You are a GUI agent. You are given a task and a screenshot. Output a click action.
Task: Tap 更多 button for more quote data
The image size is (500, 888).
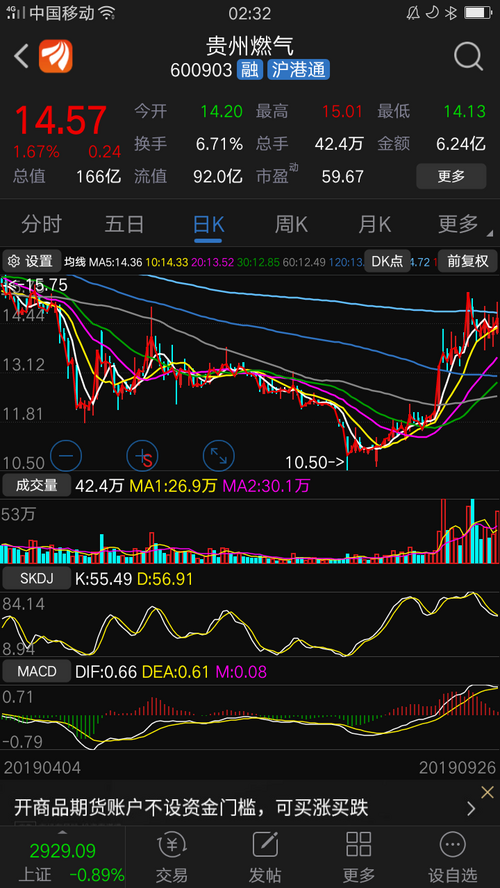(451, 176)
